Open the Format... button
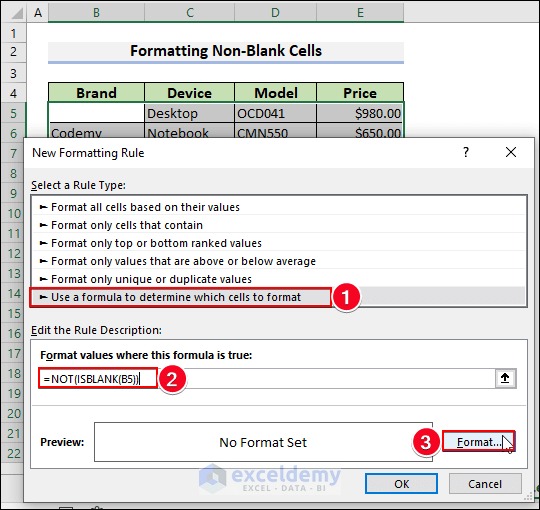540x510 pixels. point(479,441)
